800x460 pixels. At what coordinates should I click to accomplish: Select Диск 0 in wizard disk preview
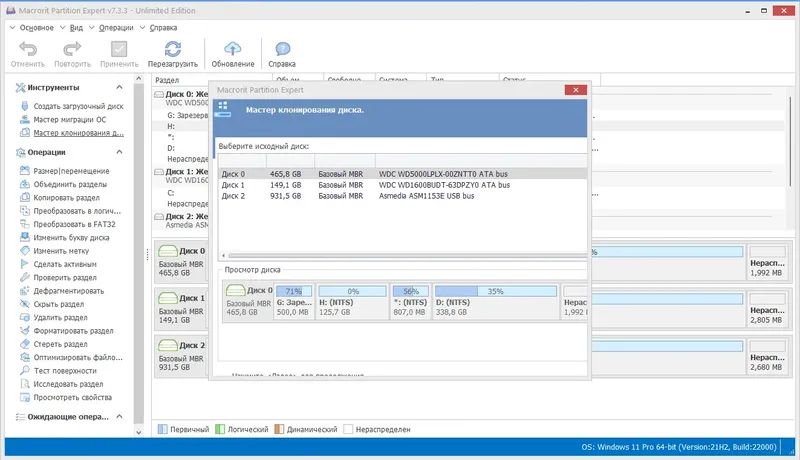[248, 301]
